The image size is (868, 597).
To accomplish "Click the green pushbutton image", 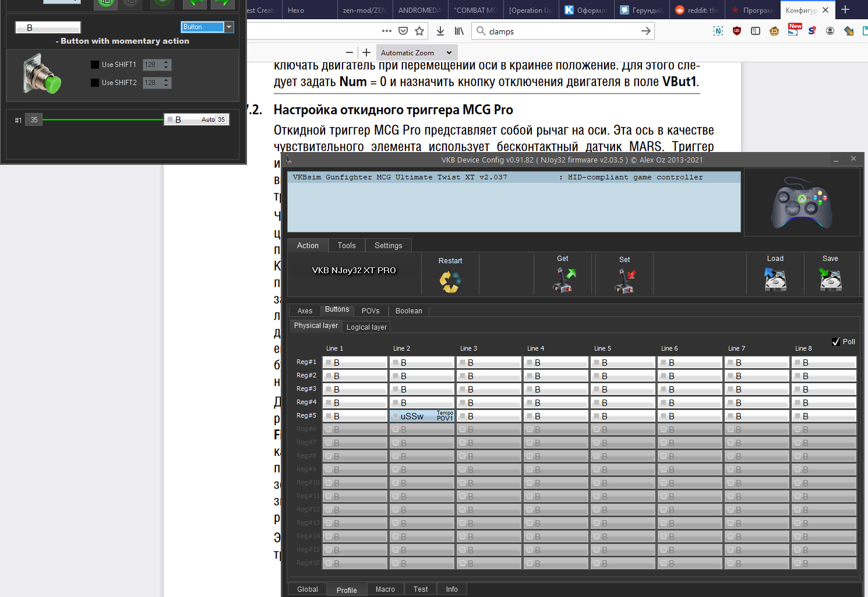I will click(x=42, y=75).
